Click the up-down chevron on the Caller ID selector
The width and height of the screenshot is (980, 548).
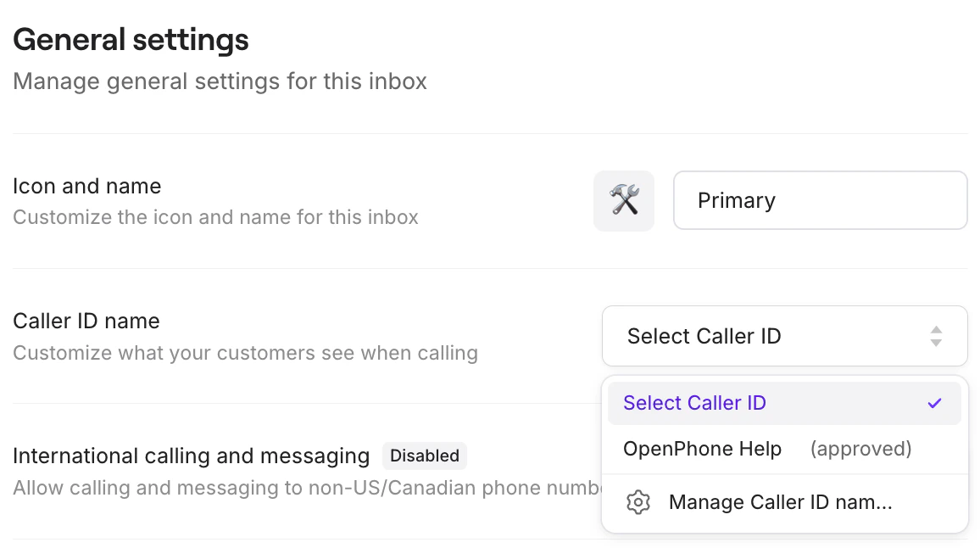pos(936,336)
